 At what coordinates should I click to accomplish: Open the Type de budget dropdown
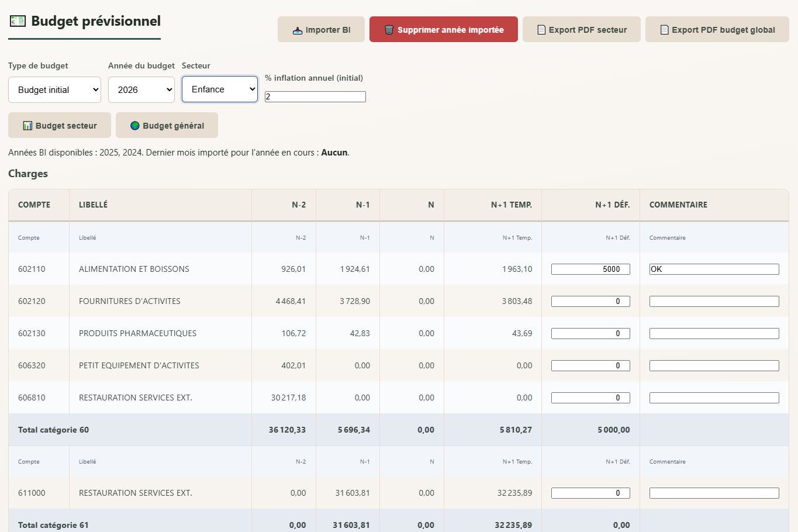54,90
